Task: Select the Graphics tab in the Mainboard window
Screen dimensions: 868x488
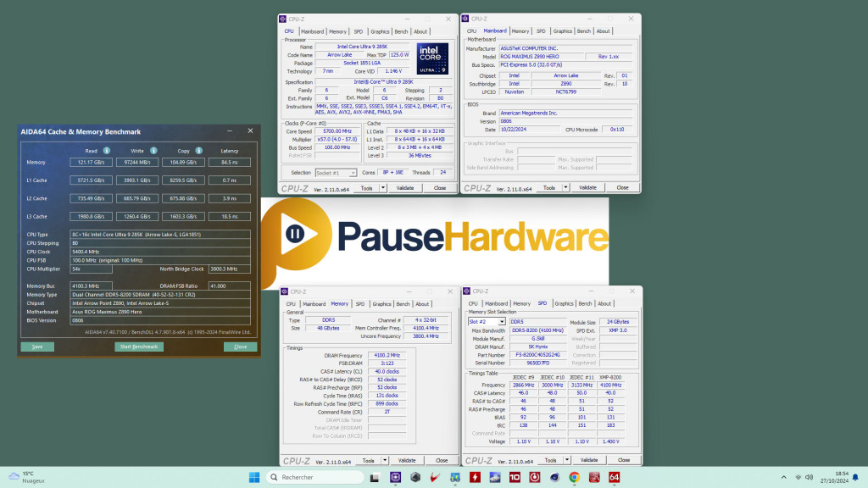Action: click(x=563, y=31)
